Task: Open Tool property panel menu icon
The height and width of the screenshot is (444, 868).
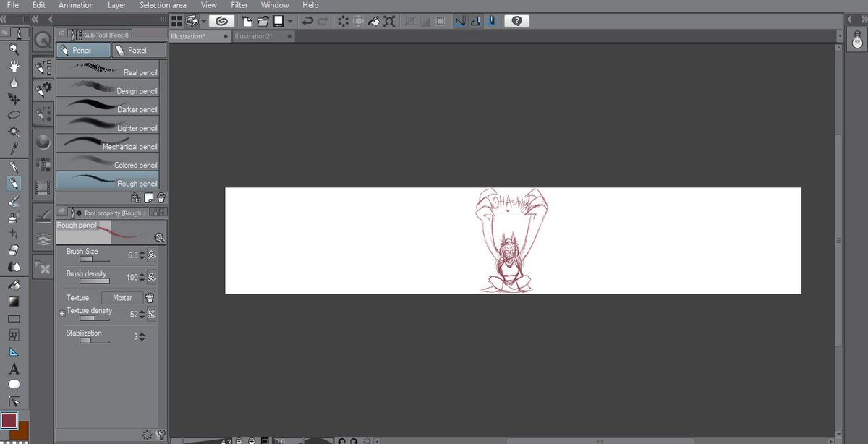Action: click(x=61, y=213)
